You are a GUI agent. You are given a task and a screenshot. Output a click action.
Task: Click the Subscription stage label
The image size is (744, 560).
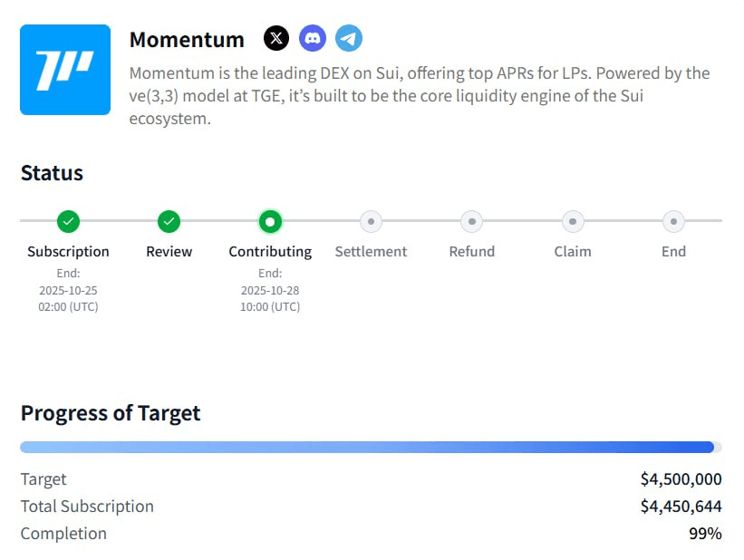(x=68, y=252)
